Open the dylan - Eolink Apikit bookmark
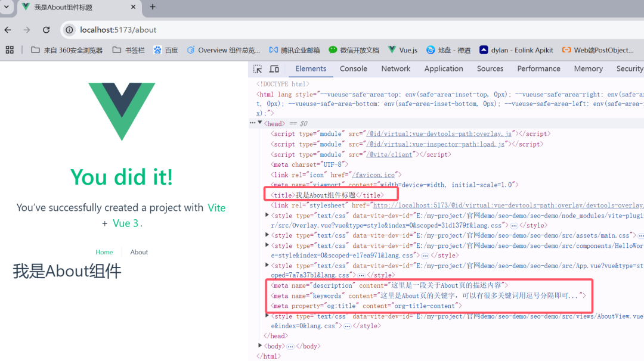The height and width of the screenshot is (361, 644). [x=516, y=50]
